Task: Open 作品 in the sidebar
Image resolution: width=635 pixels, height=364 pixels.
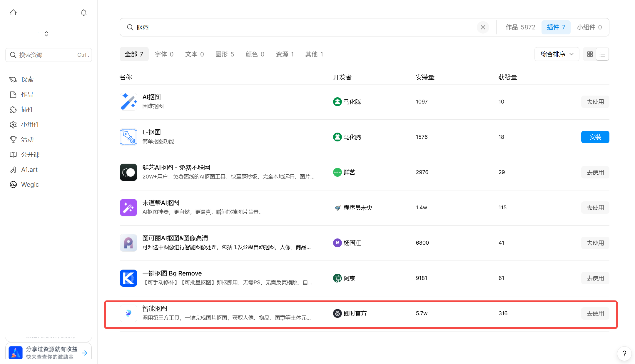Action: pos(27,95)
